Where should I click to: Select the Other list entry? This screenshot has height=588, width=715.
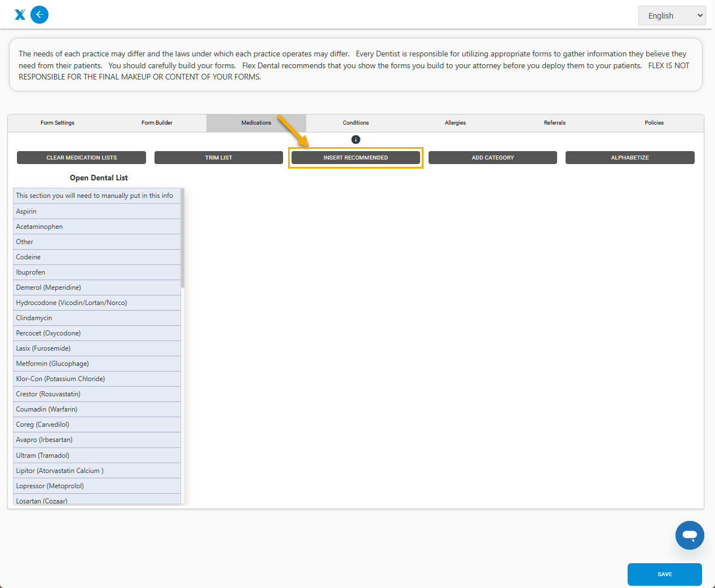click(x=97, y=242)
